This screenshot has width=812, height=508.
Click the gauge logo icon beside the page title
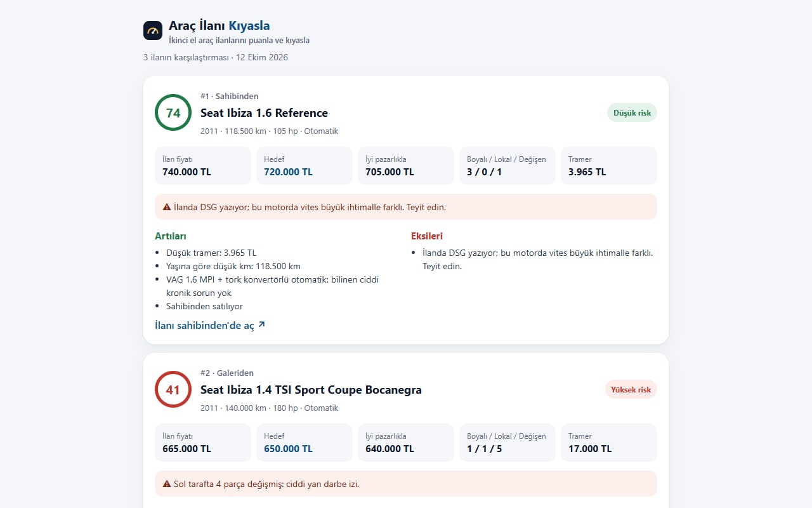[153, 30]
